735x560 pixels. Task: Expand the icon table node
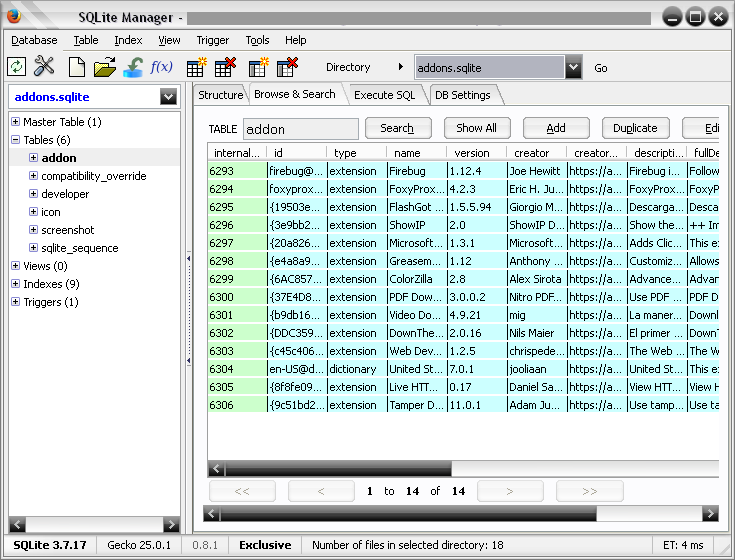pos(33,212)
